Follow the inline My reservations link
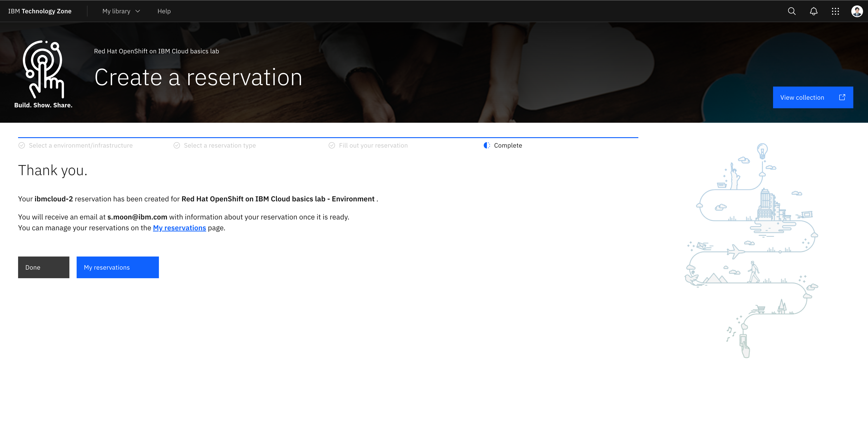Image resolution: width=868 pixels, height=438 pixels. point(179,228)
